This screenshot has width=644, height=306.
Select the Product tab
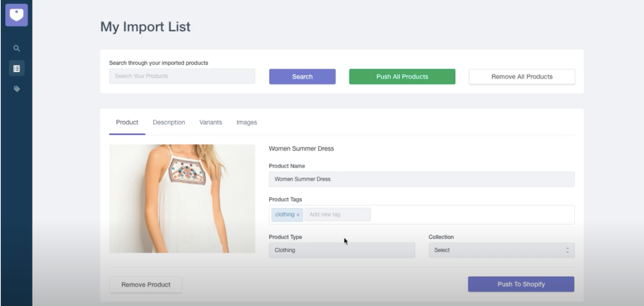127,122
